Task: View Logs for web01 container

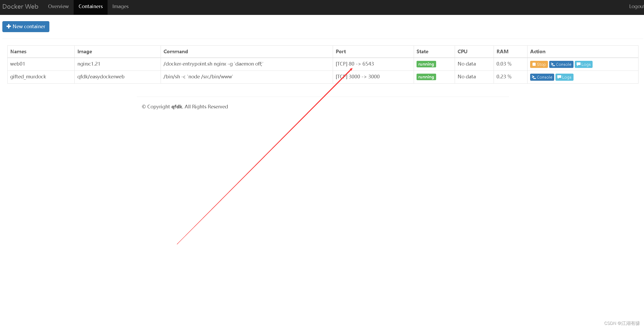Action: (583, 64)
